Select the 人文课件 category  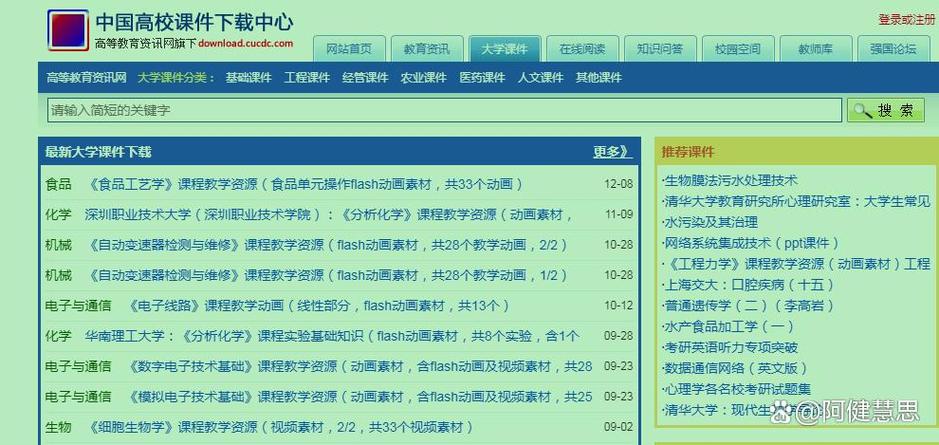[x=541, y=78]
